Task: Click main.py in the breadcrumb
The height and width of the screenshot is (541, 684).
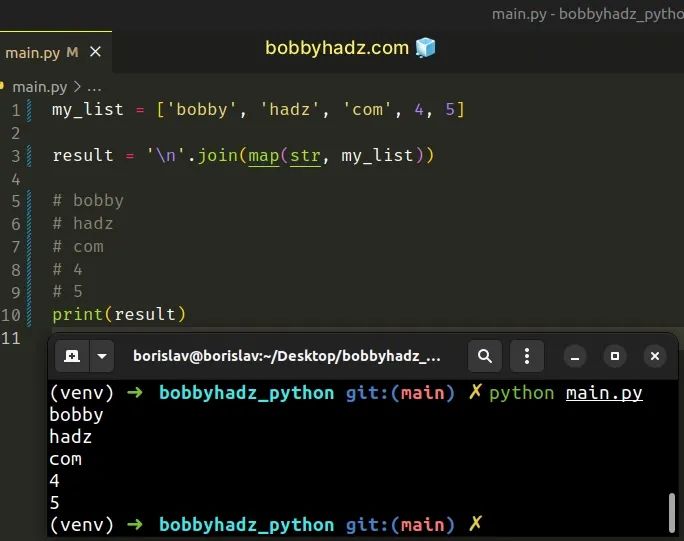Action: (x=40, y=87)
